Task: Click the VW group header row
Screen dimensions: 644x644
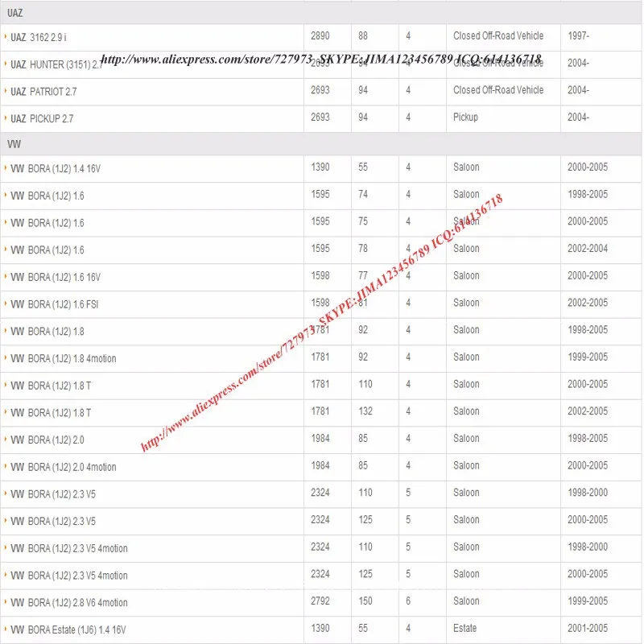Action: pyautogui.click(x=321, y=144)
